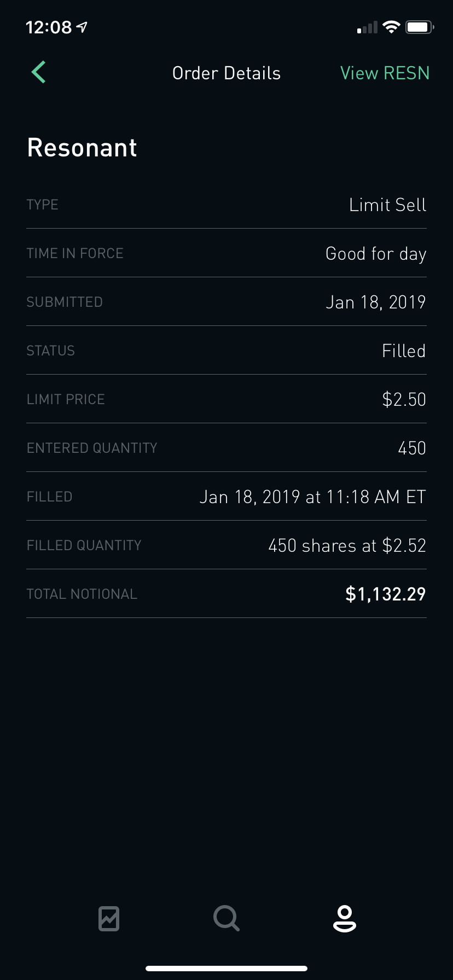The width and height of the screenshot is (453, 980).
Task: Tap the green back arrow
Action: tap(38, 72)
